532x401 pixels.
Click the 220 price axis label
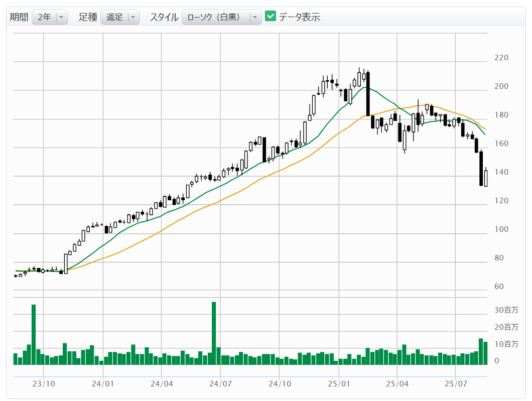(501, 58)
